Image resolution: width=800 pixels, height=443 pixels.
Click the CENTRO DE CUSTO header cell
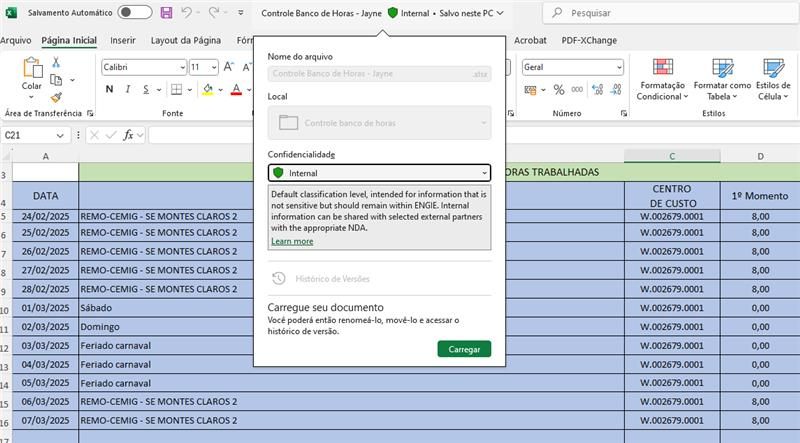pyautogui.click(x=672, y=196)
